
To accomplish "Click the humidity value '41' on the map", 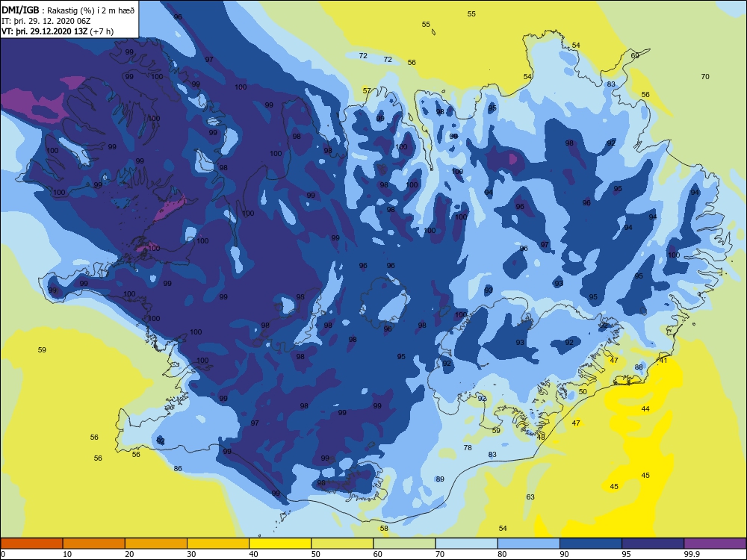I will click(663, 361).
